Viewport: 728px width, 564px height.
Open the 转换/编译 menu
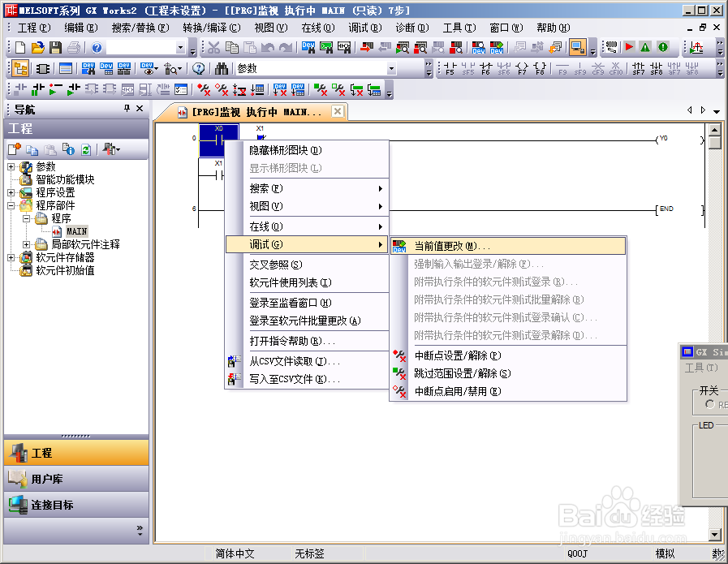(212, 28)
